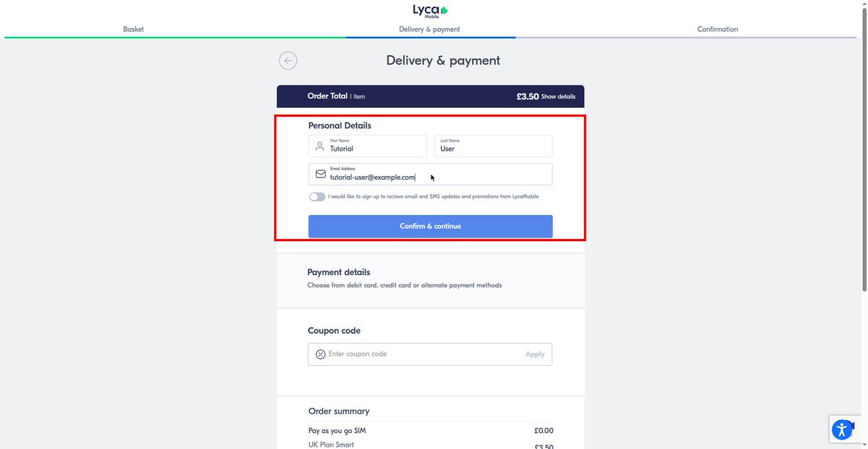Click the Order Total header bar
The width and height of the screenshot is (868, 449).
pyautogui.click(x=430, y=96)
